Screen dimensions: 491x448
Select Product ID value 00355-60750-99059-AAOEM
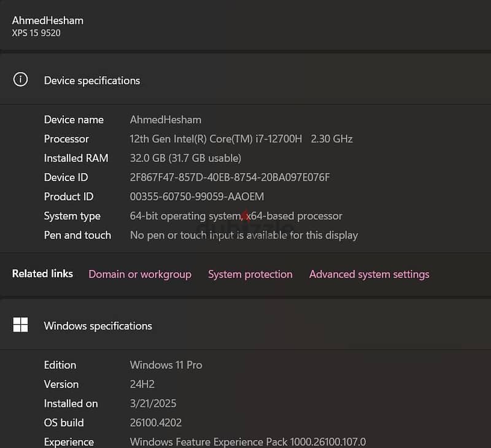tap(197, 196)
